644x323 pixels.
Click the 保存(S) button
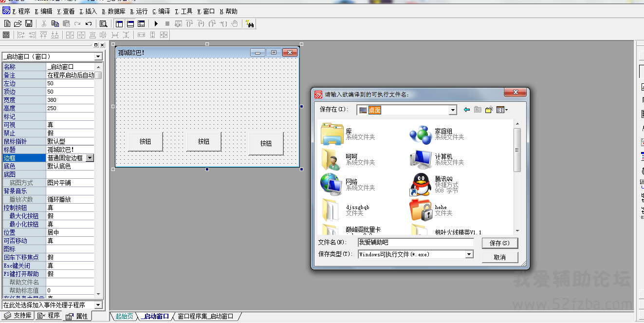pos(500,243)
